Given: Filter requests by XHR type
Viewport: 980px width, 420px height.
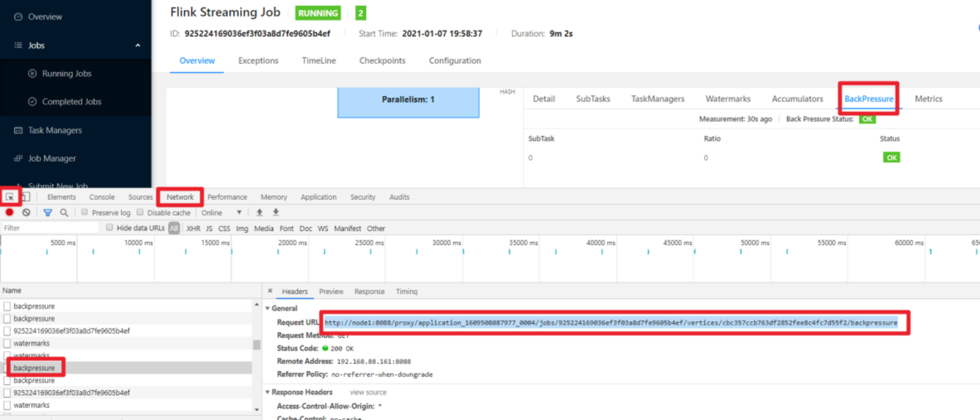Looking at the screenshot, I should [193, 228].
